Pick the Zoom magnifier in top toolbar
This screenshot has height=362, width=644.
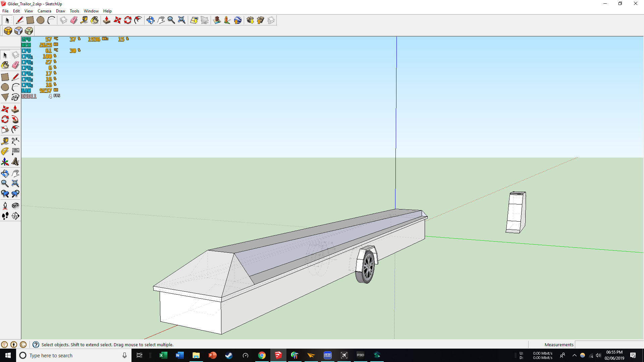[x=171, y=20]
